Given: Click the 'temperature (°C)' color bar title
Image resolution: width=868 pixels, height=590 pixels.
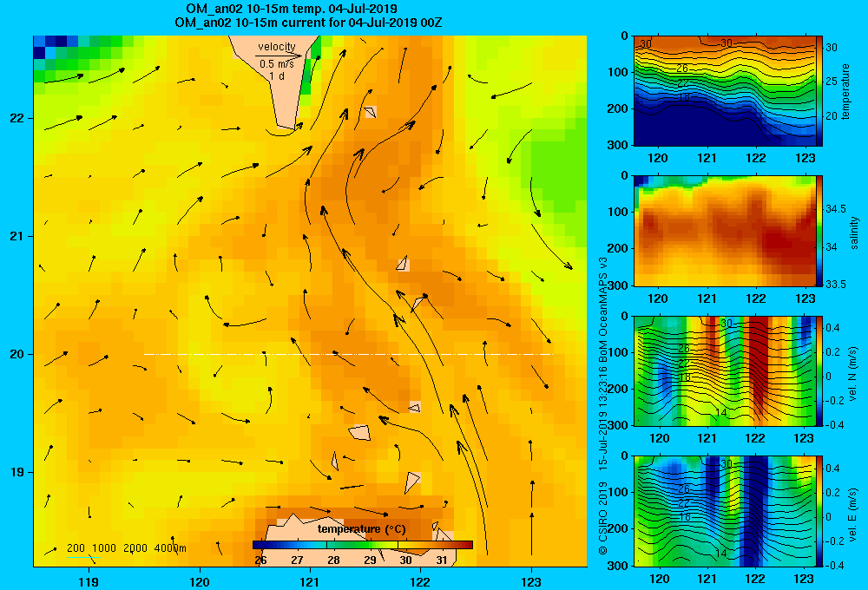Looking at the screenshot, I should pos(361,529).
